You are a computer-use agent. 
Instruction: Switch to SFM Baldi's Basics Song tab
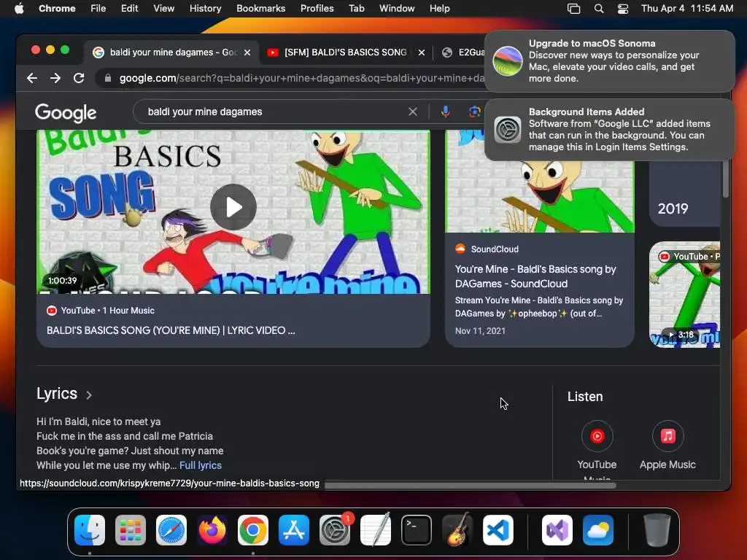345,52
